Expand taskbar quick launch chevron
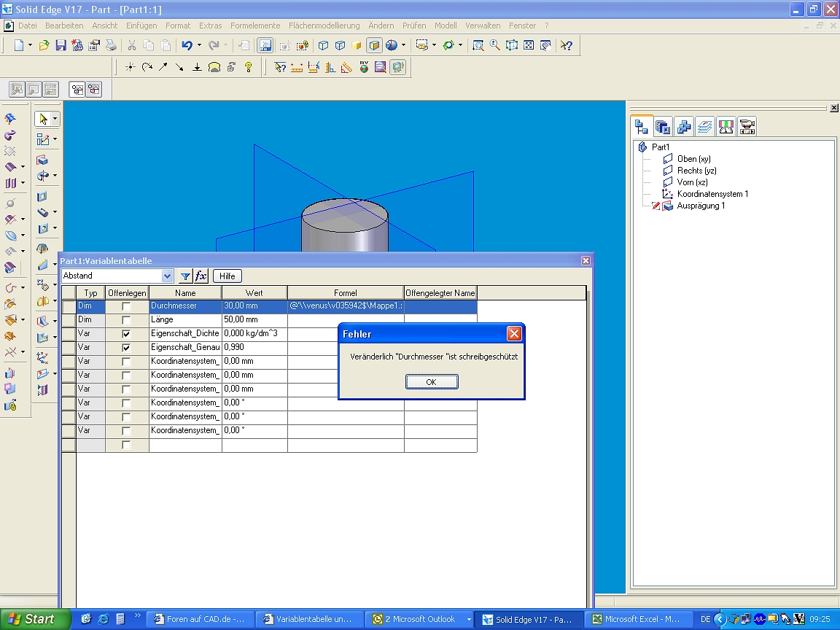Viewport: 840px width, 630px height. click(138, 616)
